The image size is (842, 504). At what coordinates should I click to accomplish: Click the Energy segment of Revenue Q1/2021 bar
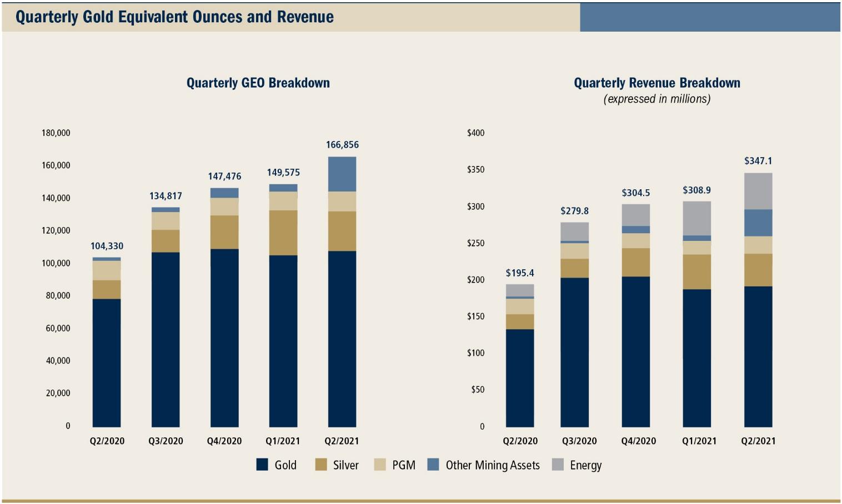click(697, 219)
